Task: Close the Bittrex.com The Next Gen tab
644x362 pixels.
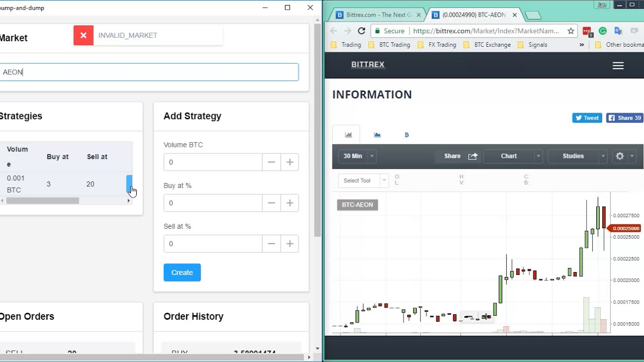Action: tap(419, 15)
